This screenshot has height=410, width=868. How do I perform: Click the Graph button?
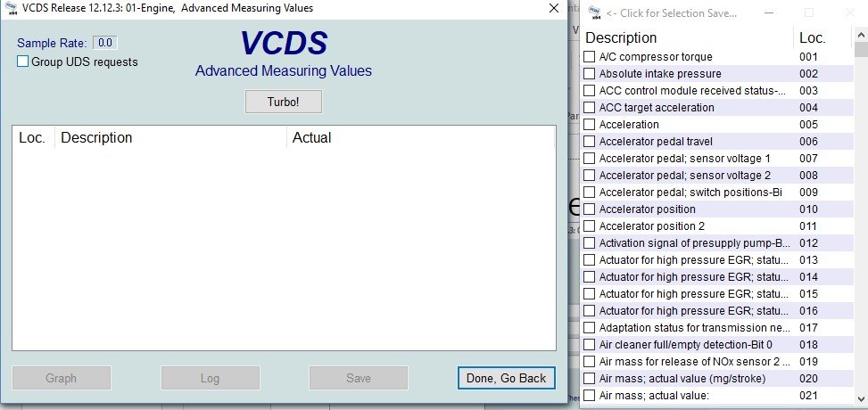pos(62,378)
